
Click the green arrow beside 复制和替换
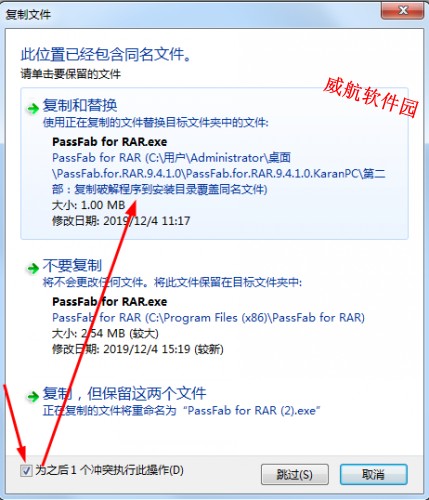[33, 108]
